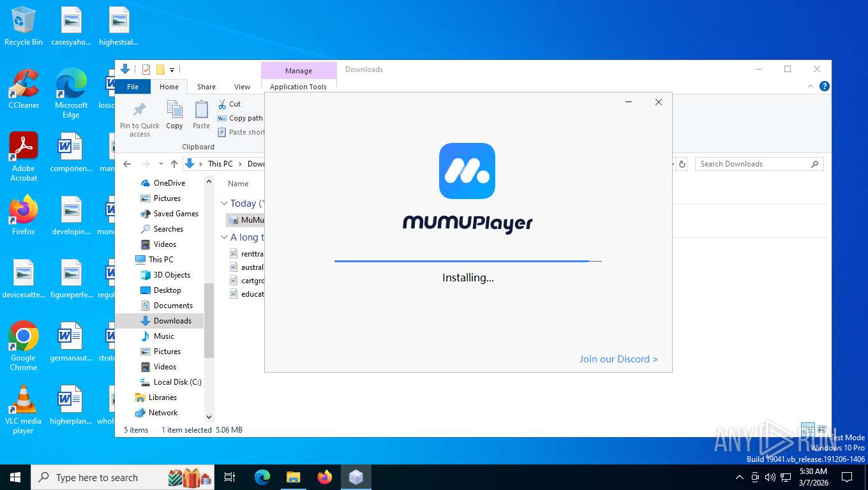The image size is (868, 490).
Task: Switch to the View ribbon tab
Action: click(242, 87)
